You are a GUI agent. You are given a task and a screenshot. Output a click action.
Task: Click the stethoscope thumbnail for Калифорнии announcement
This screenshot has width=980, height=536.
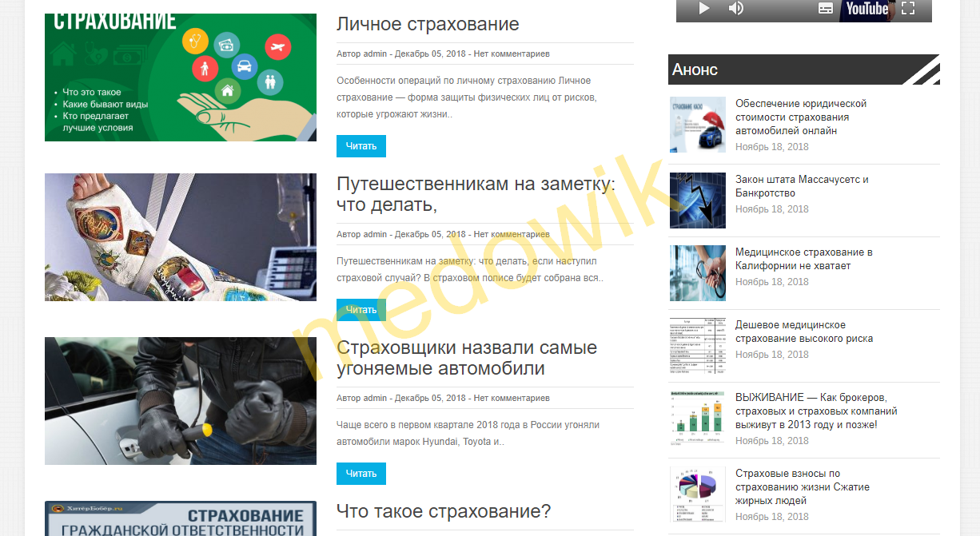pyautogui.click(x=698, y=273)
